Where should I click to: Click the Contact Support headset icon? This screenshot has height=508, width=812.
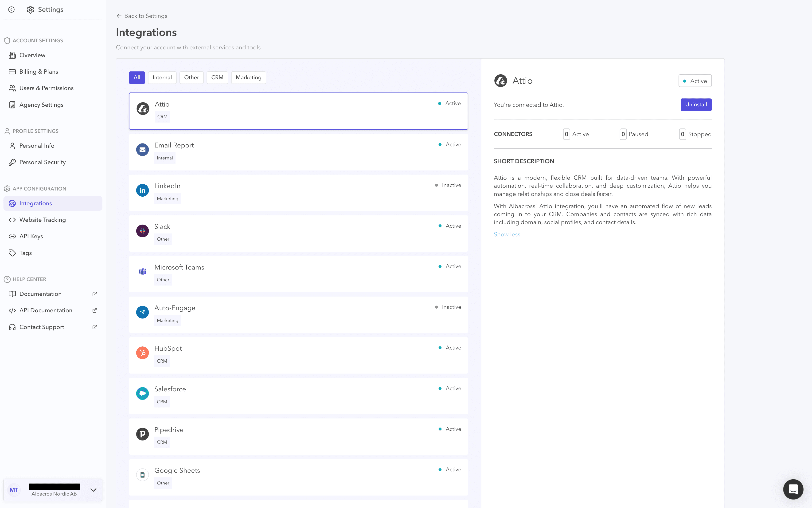click(12, 327)
